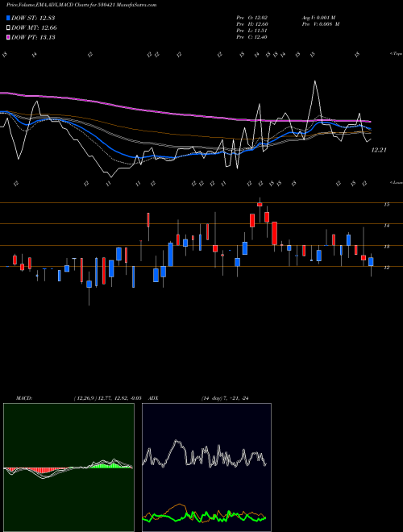Viewport: 403px width, 532px height.
Task: Open the green MACD histogram panel
Action: point(69,468)
